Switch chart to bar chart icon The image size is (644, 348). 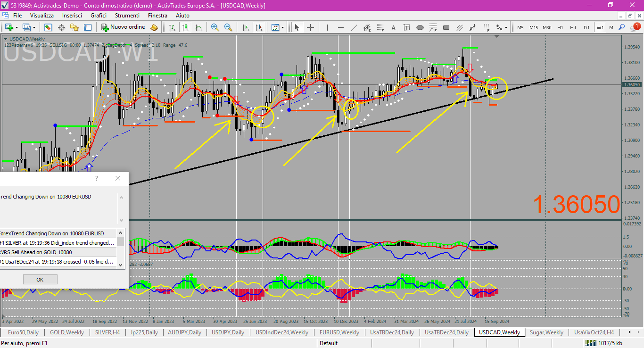click(x=172, y=27)
